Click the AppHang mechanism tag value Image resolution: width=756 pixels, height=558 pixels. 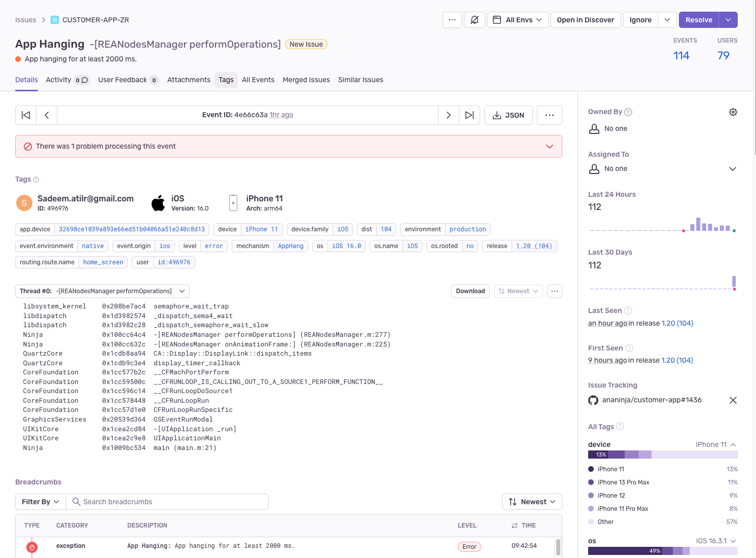[x=291, y=246]
